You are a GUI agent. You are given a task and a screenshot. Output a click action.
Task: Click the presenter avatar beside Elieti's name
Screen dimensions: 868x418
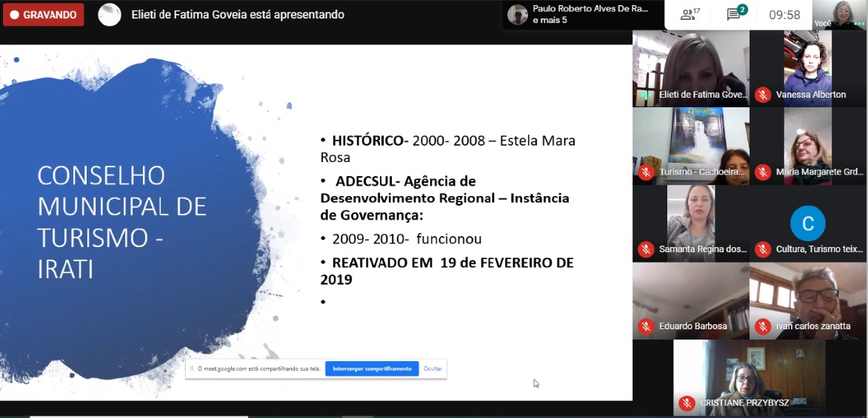tap(110, 14)
